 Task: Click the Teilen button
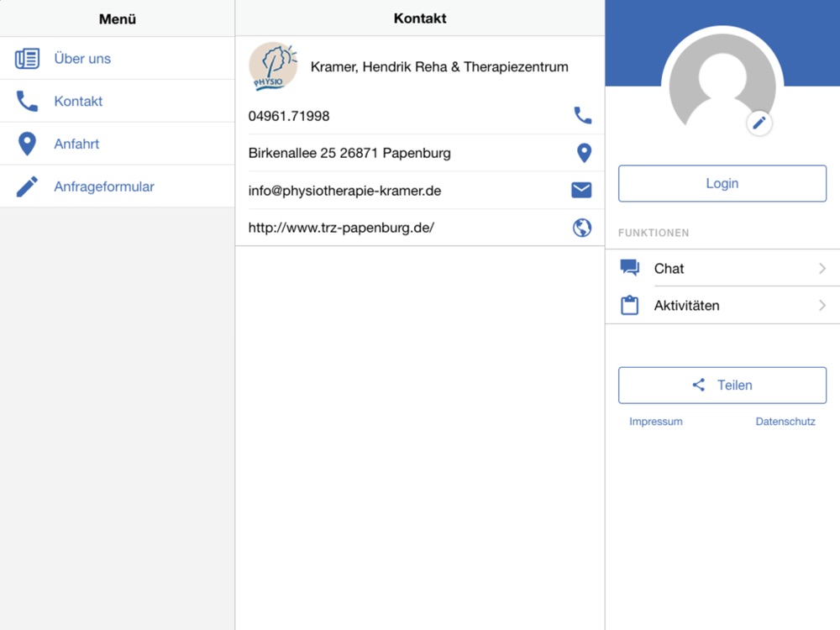(722, 386)
